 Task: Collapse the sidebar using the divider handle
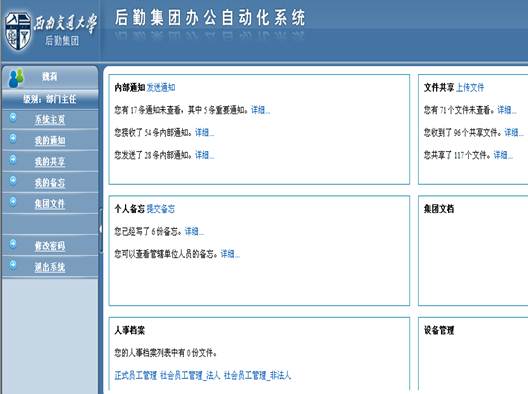[101, 230]
